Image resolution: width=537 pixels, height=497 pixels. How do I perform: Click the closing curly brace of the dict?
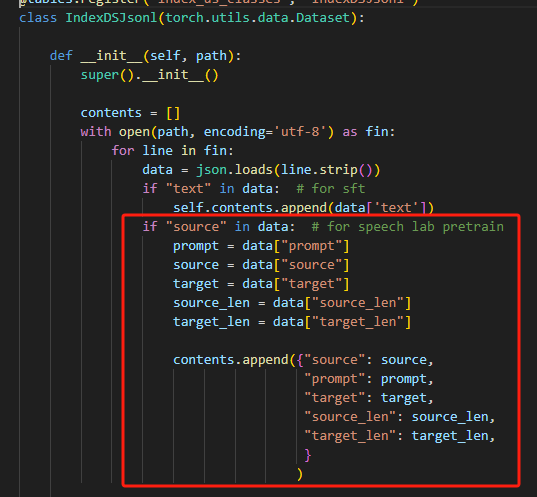pyautogui.click(x=308, y=455)
